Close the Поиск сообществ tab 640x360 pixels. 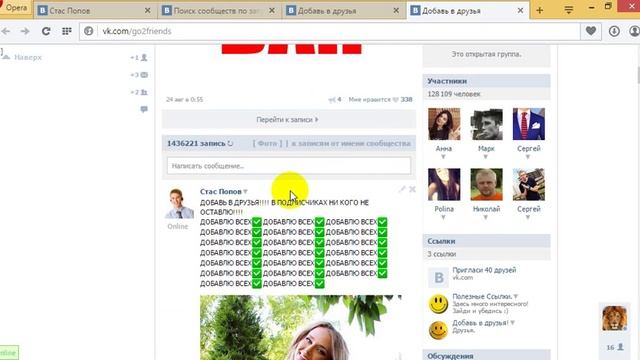coord(272,11)
